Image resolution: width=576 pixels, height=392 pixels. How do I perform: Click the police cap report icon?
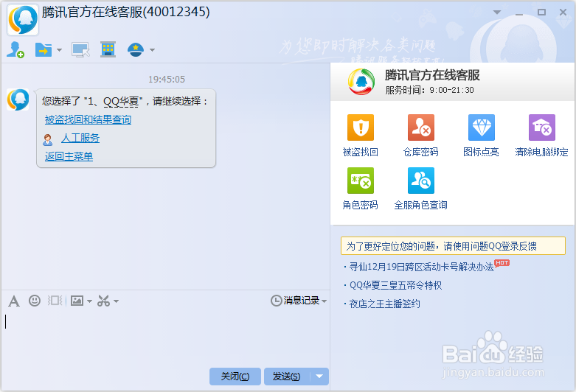(136, 49)
